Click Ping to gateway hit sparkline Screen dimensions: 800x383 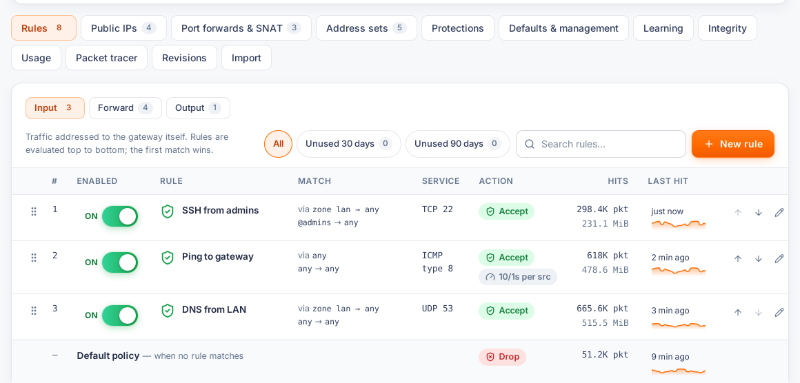(679, 270)
